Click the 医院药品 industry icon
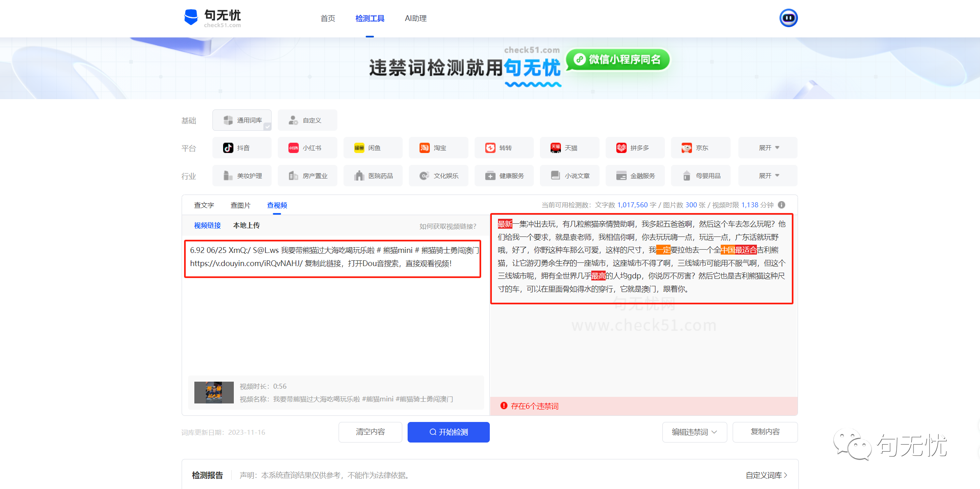Viewport: 980px width, 489px height. 359,176
